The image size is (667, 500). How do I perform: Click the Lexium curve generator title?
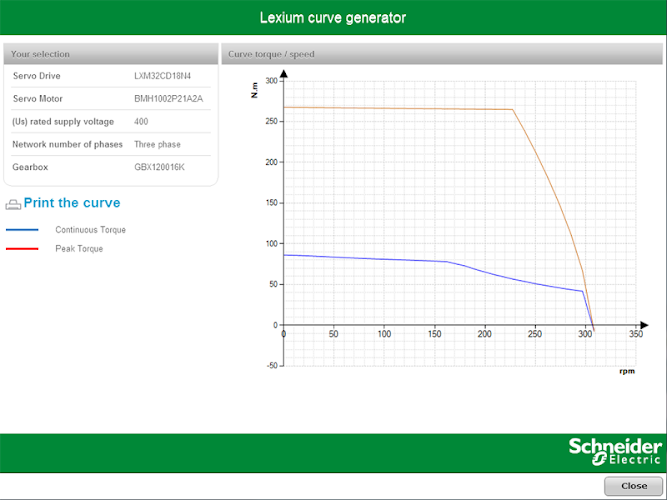[333, 18]
